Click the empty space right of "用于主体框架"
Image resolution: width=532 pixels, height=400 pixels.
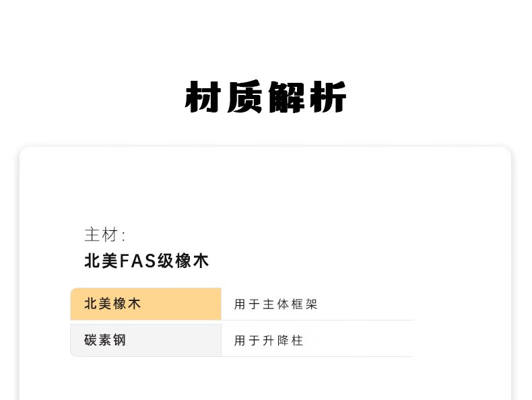[x=366, y=304]
